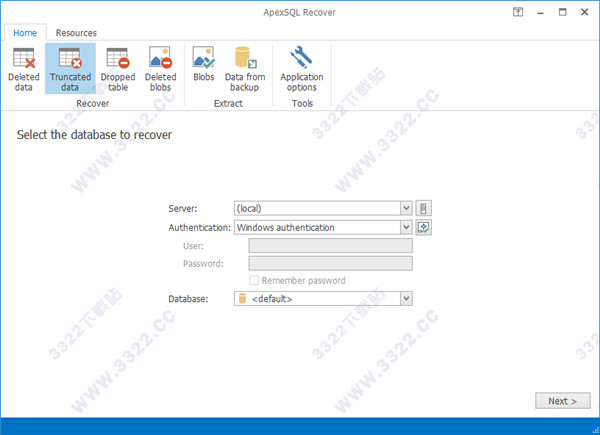The width and height of the screenshot is (600, 435).
Task: Switch to the Resources tab
Action: coord(76,33)
